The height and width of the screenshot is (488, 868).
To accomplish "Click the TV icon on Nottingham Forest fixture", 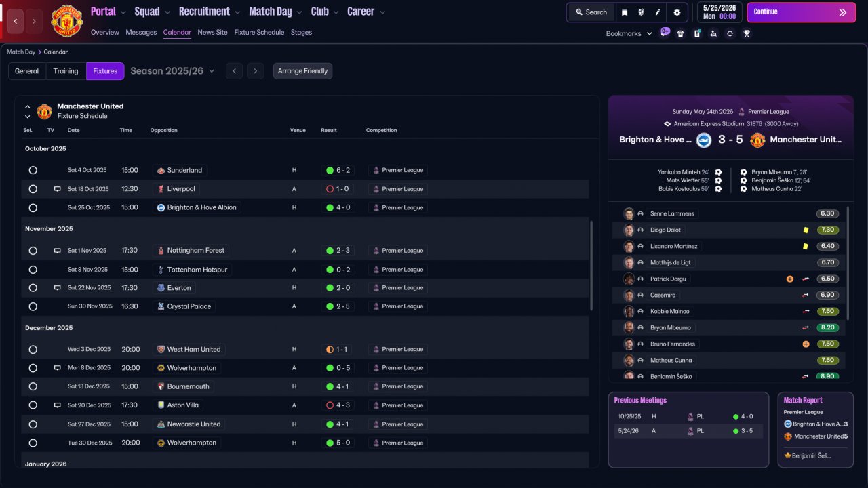I will [58, 251].
